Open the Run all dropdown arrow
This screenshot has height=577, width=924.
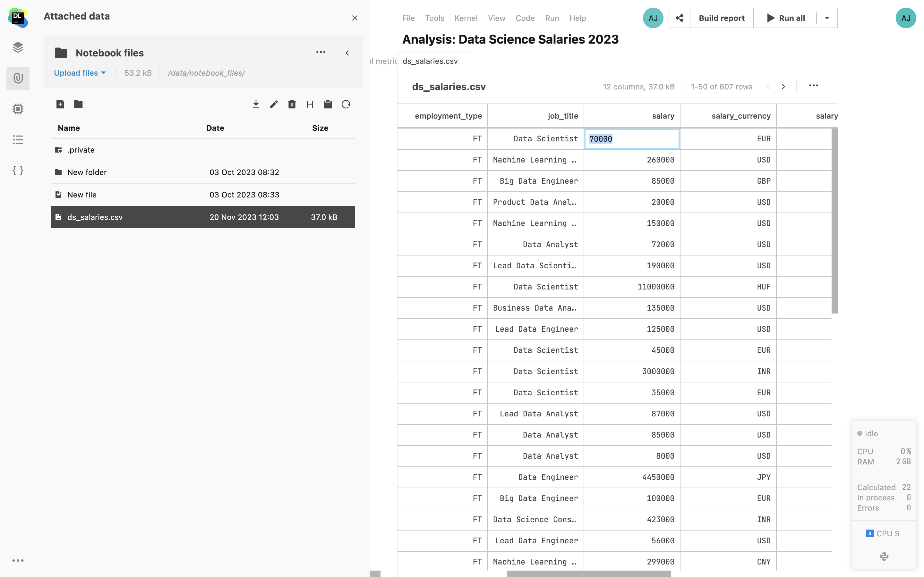(827, 18)
